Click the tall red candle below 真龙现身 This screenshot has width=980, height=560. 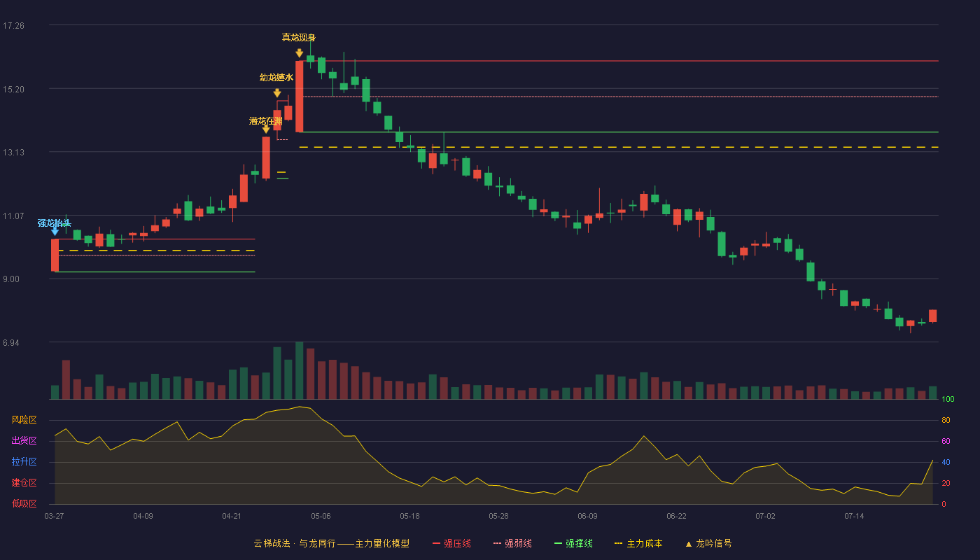click(300, 97)
